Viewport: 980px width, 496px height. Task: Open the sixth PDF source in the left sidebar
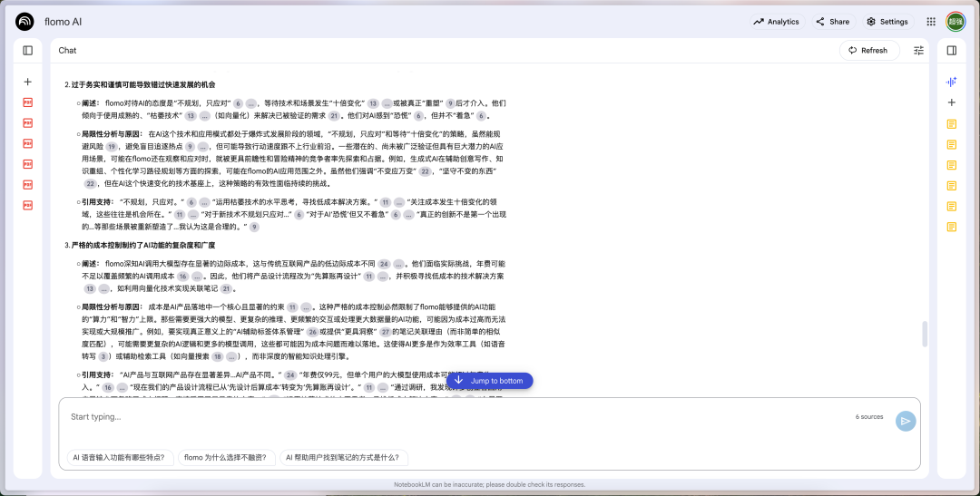[27, 206]
